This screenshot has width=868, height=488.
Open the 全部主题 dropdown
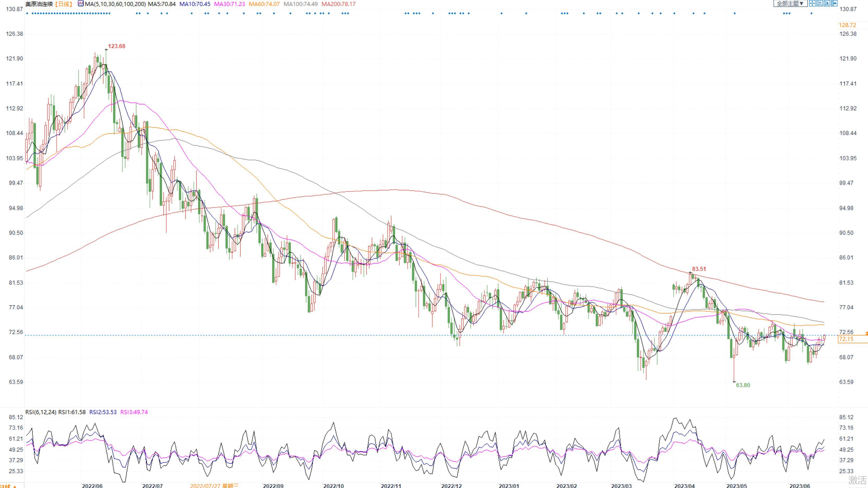[790, 4]
